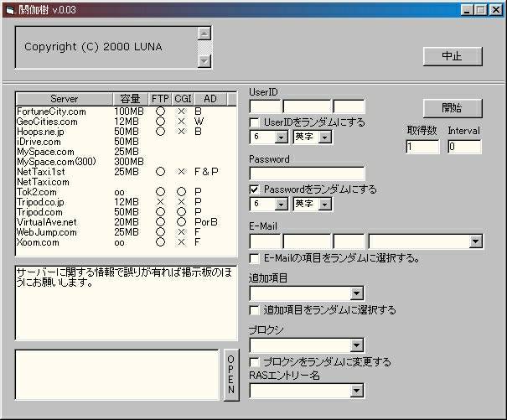Click the Interval input field
This screenshot has height=420, width=507.
(x=464, y=147)
